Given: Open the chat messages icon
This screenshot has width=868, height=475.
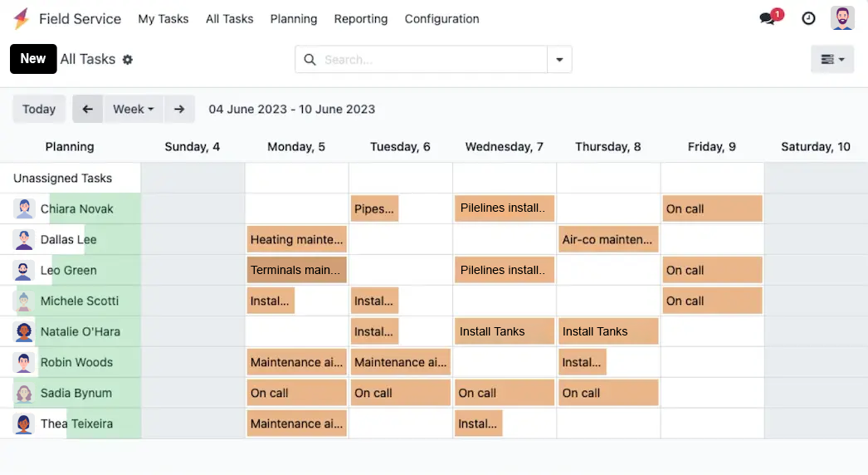Looking at the screenshot, I should [x=769, y=17].
